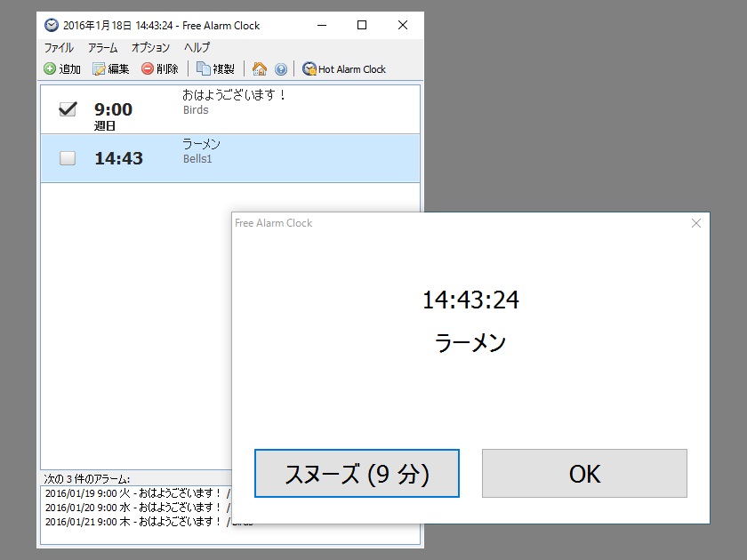This screenshot has height=560, width=747.
Task: Open the ヘルプ menu
Action: 195,47
